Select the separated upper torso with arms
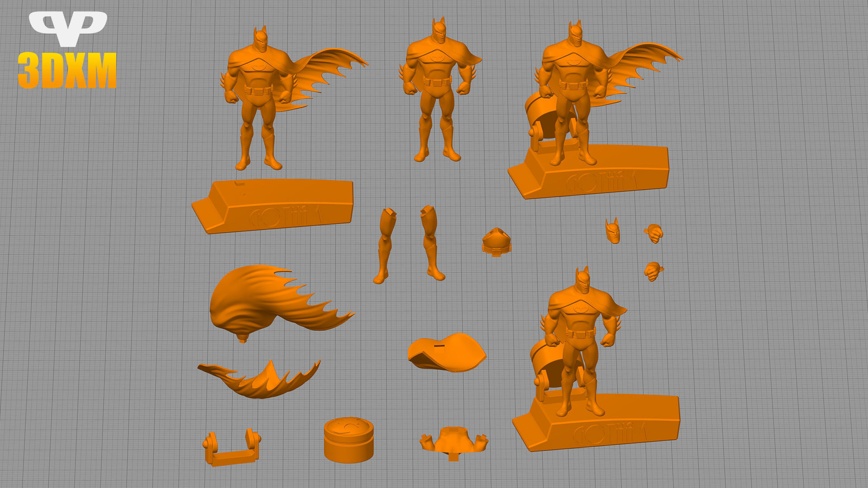The width and height of the screenshot is (868, 488). (x=454, y=443)
